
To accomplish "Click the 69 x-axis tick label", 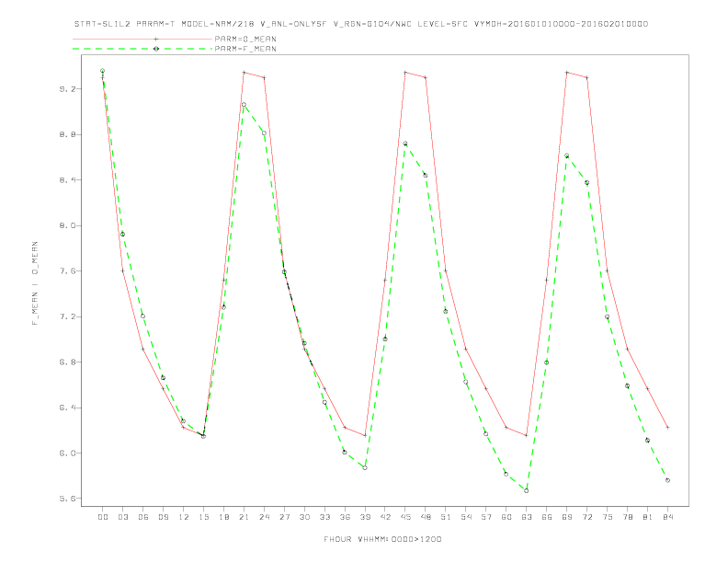I will 567,517.
